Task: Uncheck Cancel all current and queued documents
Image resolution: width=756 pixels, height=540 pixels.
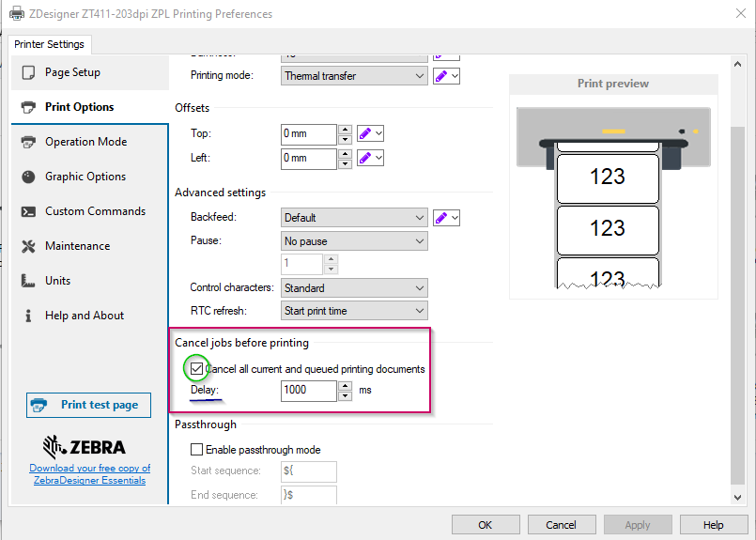Action: [x=197, y=369]
